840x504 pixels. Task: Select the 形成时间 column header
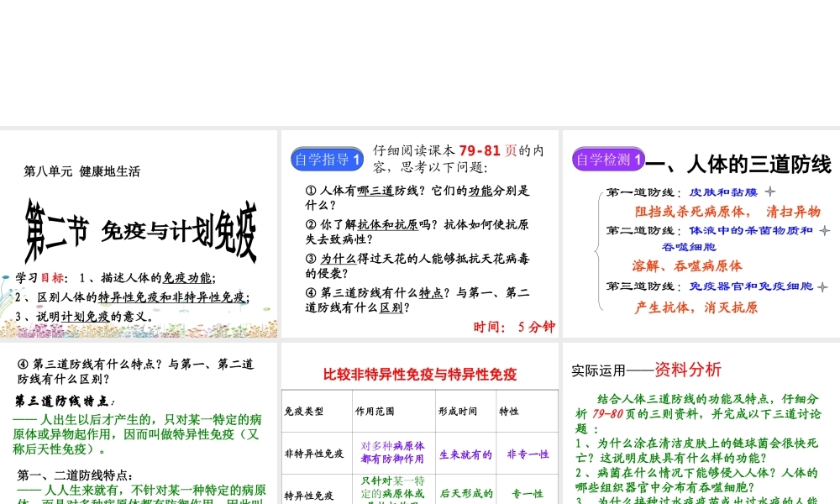click(457, 412)
